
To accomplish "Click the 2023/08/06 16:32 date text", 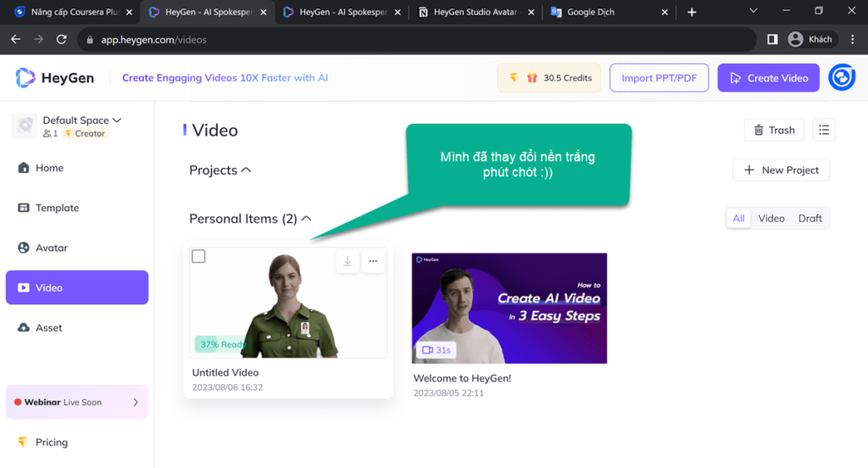I will [227, 387].
